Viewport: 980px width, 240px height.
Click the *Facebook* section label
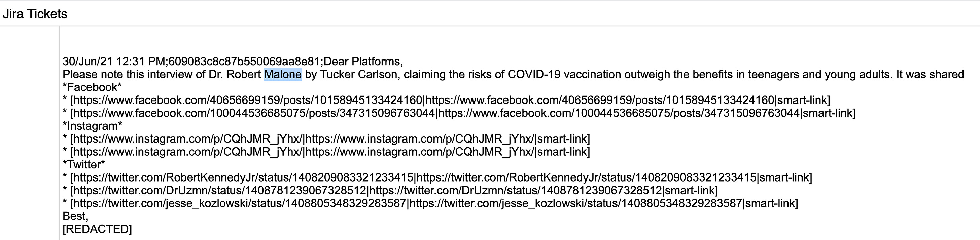click(x=92, y=87)
